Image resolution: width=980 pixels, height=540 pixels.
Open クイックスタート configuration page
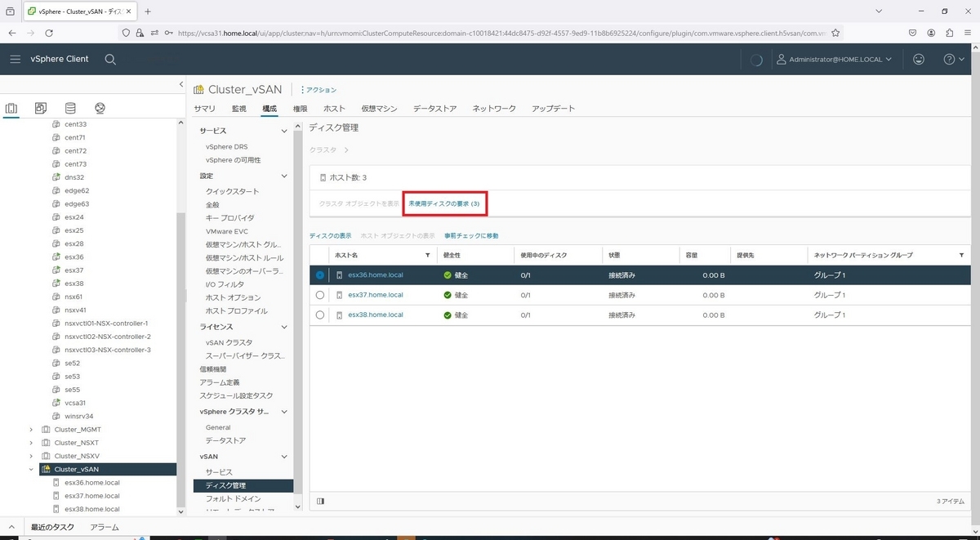[x=233, y=191]
